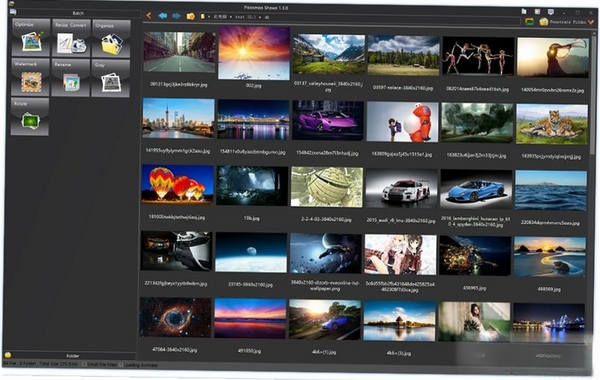Viewport: 600px width, 380px height.
Task: Open dropdown arrow after 此电脑 breadcrumb
Action: tap(231, 17)
